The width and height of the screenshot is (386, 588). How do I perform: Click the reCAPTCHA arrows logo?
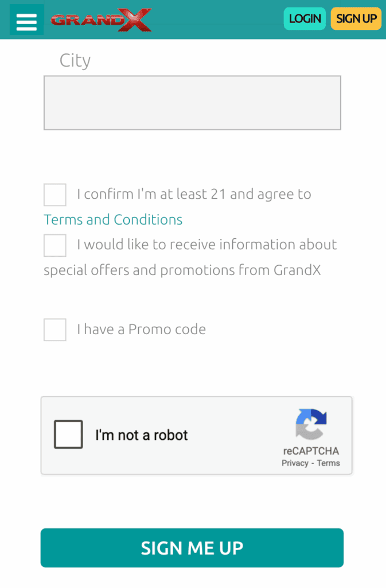(x=311, y=424)
